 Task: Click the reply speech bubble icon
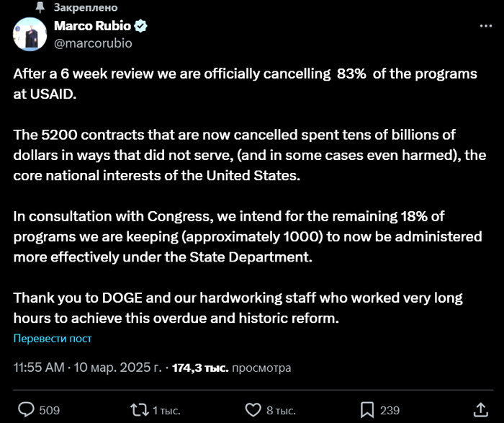(26, 410)
